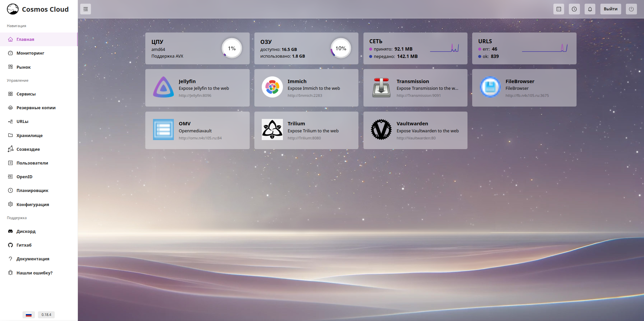Click the ЦПУ 1% usage gauge
Viewport: 644px width, 321px height.
[x=232, y=49]
